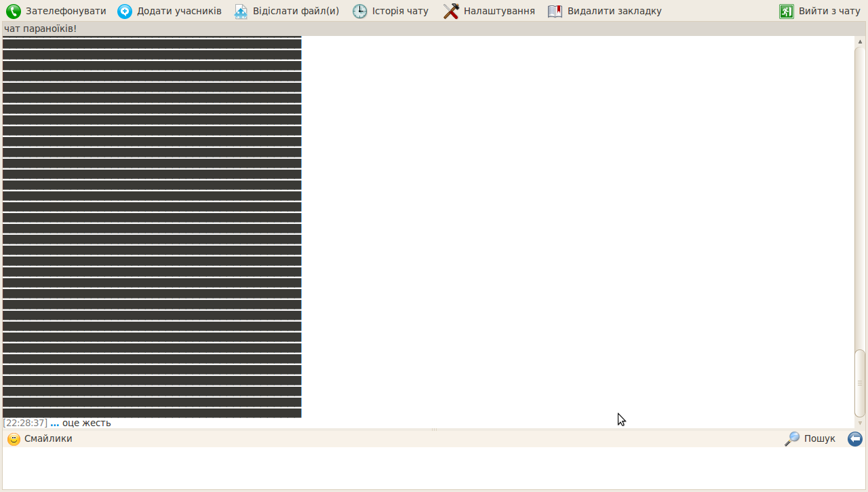This screenshot has height=492, width=868.
Task: Click the blue '...' sender name
Action: 55,423
